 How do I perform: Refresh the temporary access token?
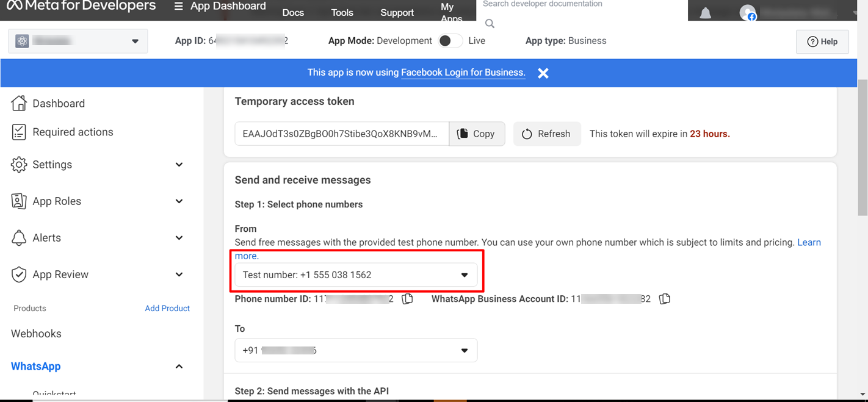tap(546, 134)
